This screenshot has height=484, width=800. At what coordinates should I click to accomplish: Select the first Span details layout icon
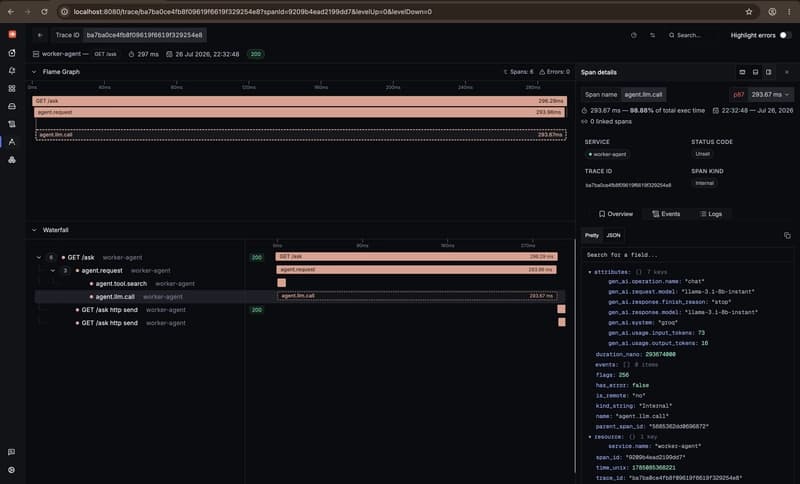tap(742, 72)
